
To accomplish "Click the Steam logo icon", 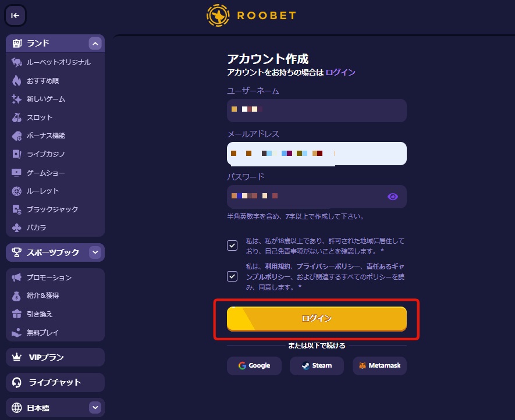I will tap(306, 365).
